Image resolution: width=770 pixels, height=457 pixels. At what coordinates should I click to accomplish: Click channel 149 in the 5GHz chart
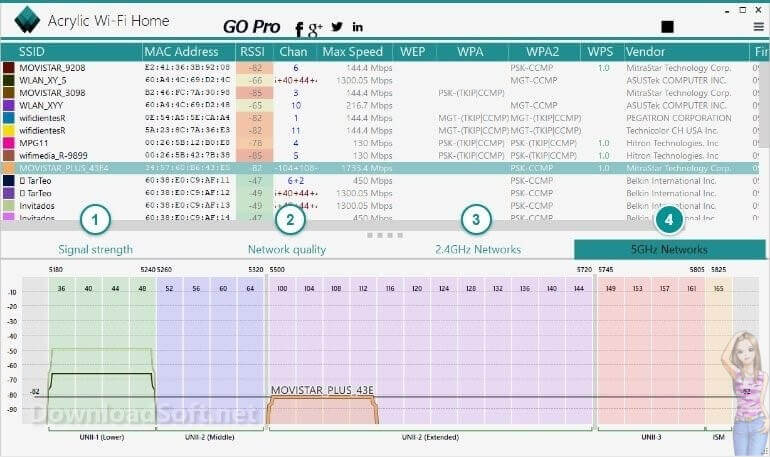[x=610, y=289]
